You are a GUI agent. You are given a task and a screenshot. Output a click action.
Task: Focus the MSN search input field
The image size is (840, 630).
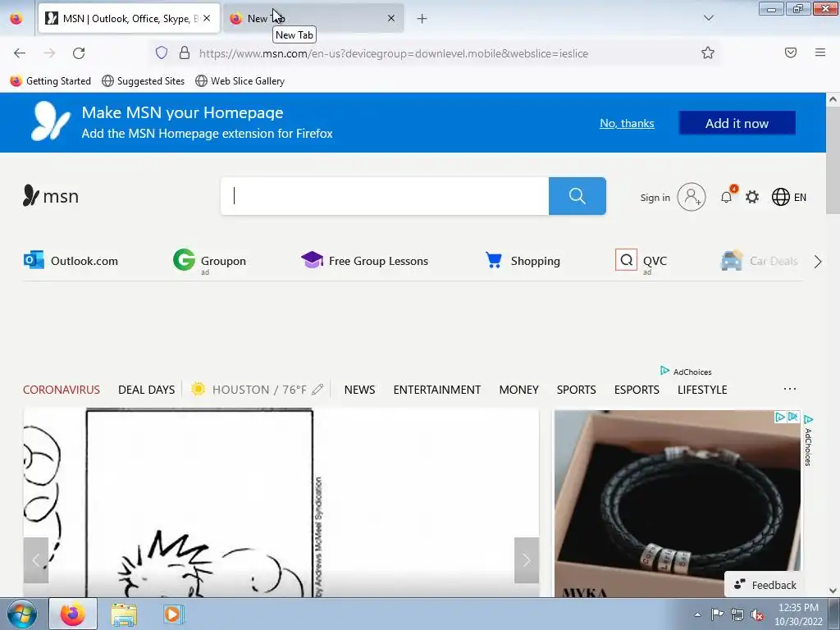coord(385,196)
